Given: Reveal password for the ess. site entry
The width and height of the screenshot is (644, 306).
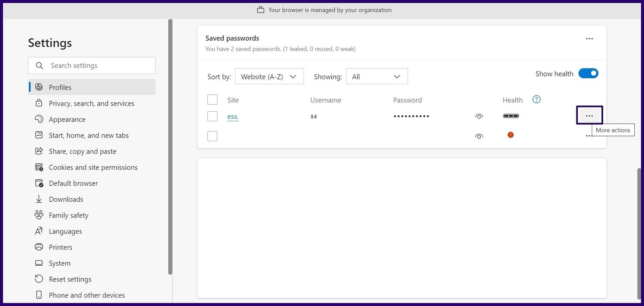Looking at the screenshot, I should (x=479, y=116).
